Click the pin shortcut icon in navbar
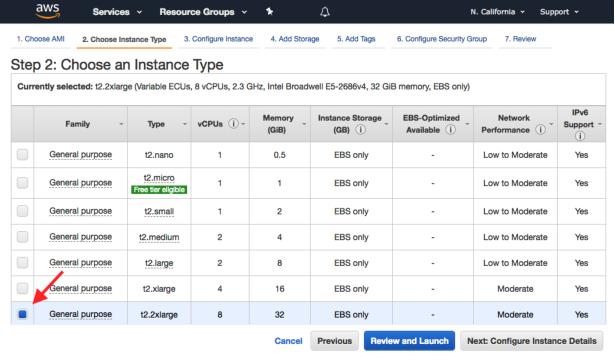Image resolution: width=615 pixels, height=362 pixels. tap(269, 11)
